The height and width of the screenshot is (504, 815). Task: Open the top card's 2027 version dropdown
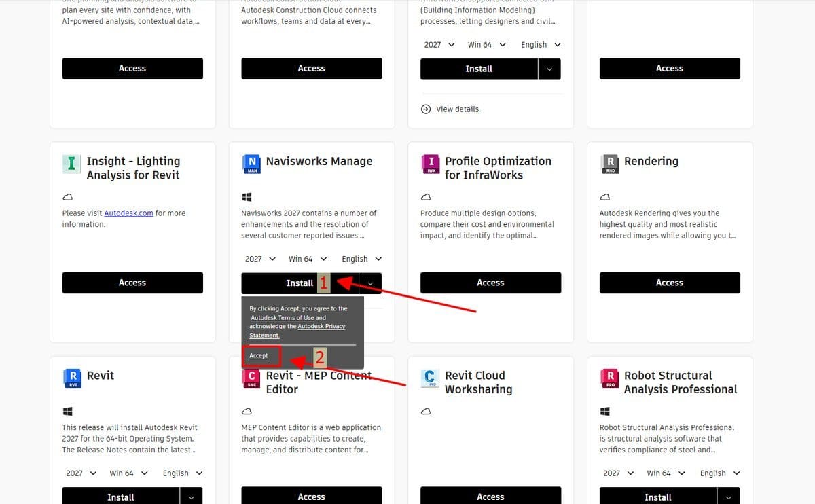pyautogui.click(x=439, y=45)
